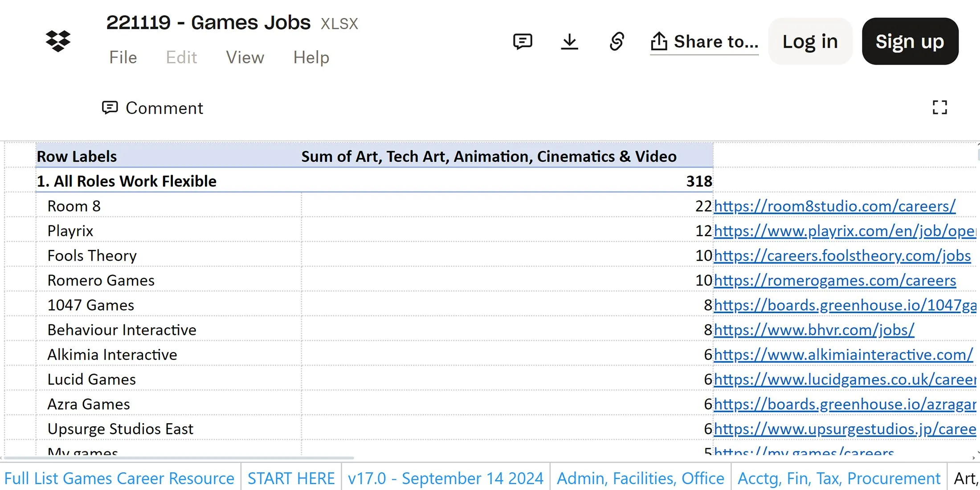The image size is (980, 490).
Task: Open the upsurgestudios.jp careers link
Action: tap(845, 429)
